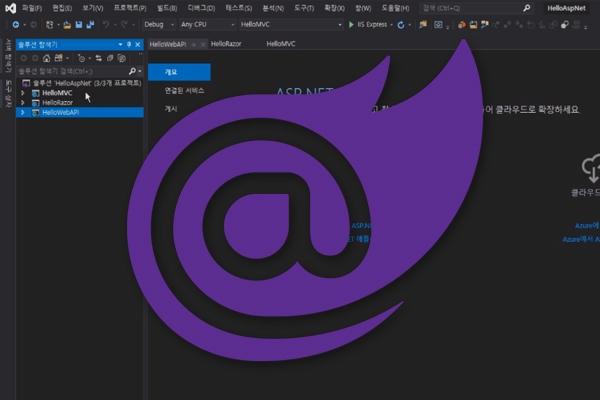Viewport: 600px width, 400px height.
Task: Open the 도움말(H) menu
Action: [x=395, y=8]
